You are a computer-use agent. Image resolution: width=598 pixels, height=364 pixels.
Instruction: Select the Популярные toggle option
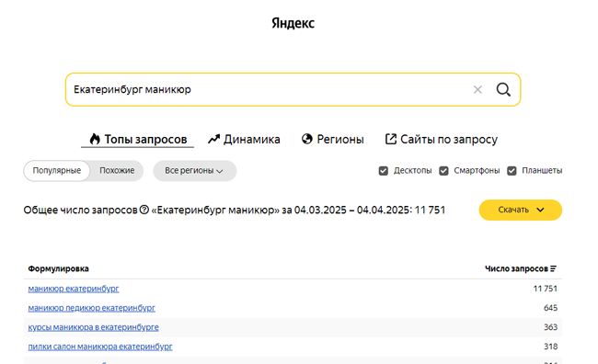pyautogui.click(x=57, y=171)
